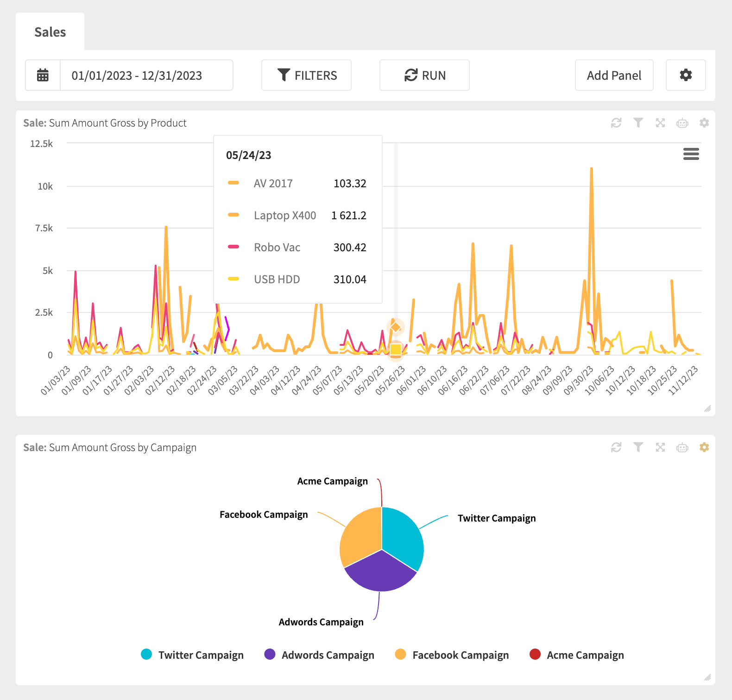Image resolution: width=732 pixels, height=700 pixels.
Task: Open robot assistant on by Campaign panel
Action: 682,447
